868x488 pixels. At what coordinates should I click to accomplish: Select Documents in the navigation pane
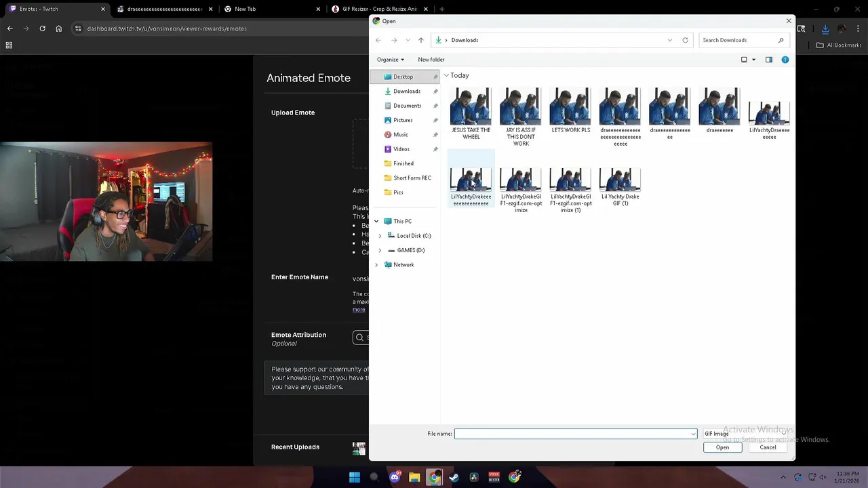click(408, 106)
